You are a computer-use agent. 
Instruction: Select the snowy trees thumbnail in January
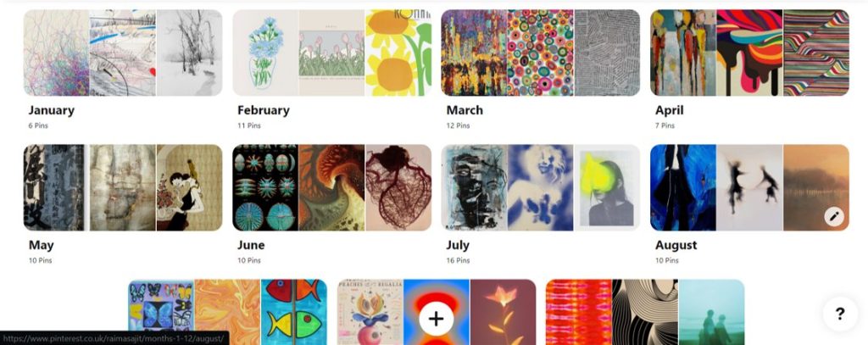tap(189, 53)
